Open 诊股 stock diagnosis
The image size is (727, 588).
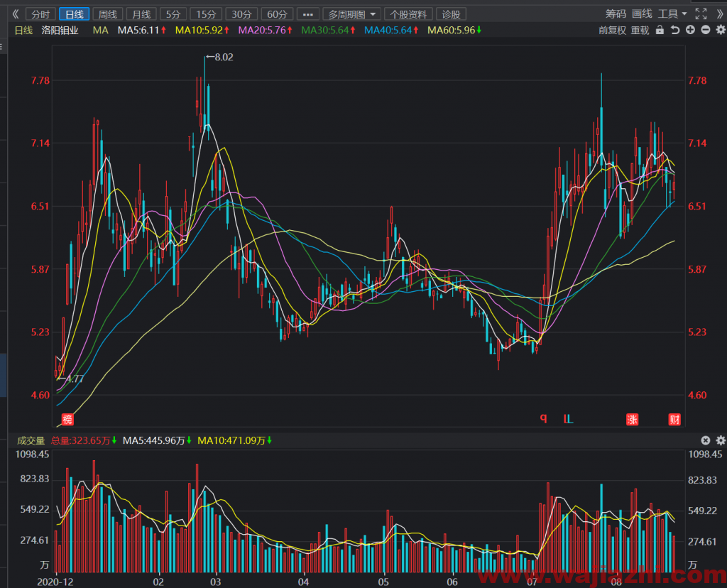(451, 14)
